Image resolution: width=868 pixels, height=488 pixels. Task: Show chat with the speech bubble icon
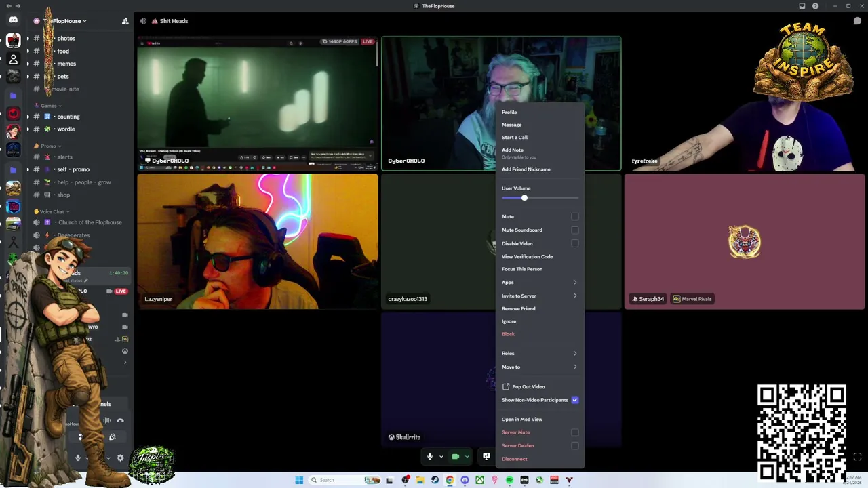point(857,21)
